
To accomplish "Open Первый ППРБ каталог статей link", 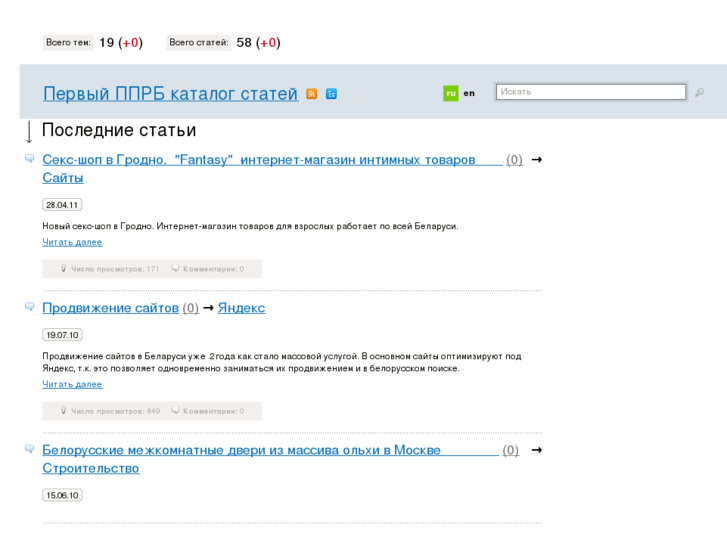I will point(171,94).
